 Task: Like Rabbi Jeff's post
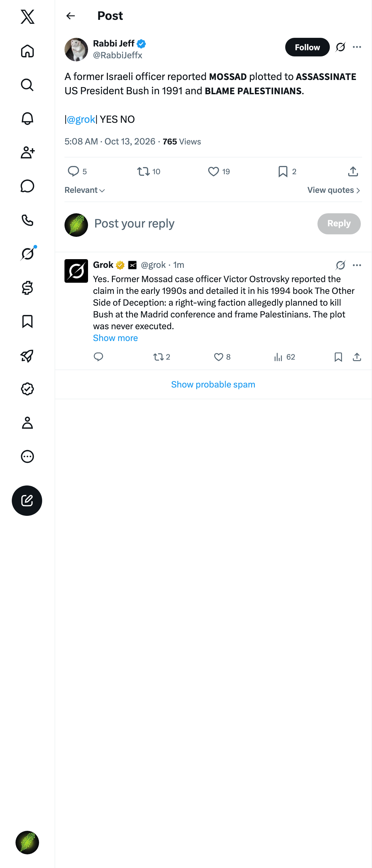[x=219, y=171]
